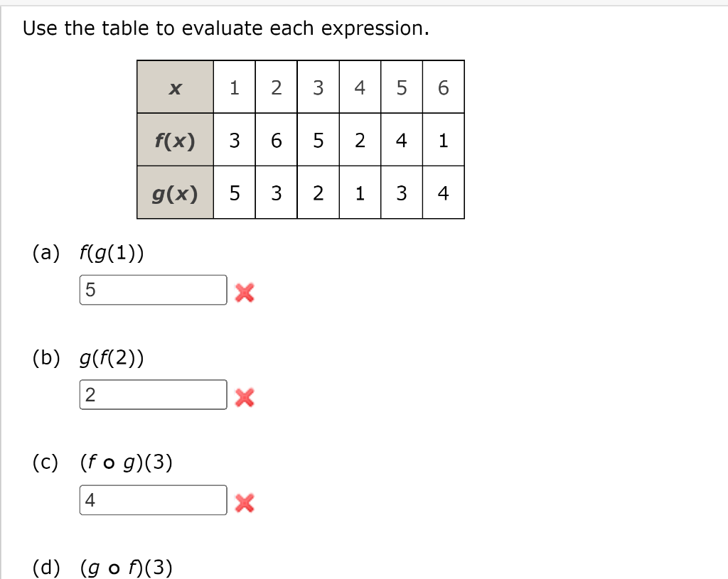This screenshot has width=728, height=579.
Task: Click the x header cell of the table
Action: point(176,87)
